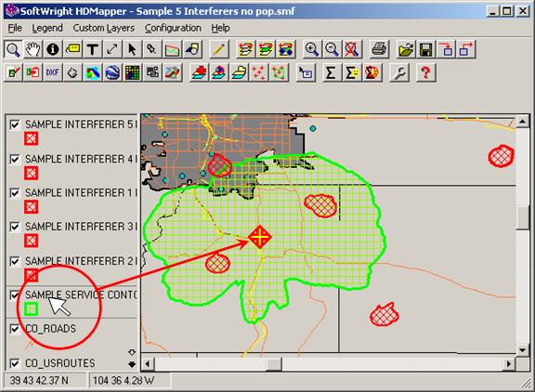Toggle CO_USROUTES layer checkbox
The height and width of the screenshot is (392, 535).
pos(15,363)
